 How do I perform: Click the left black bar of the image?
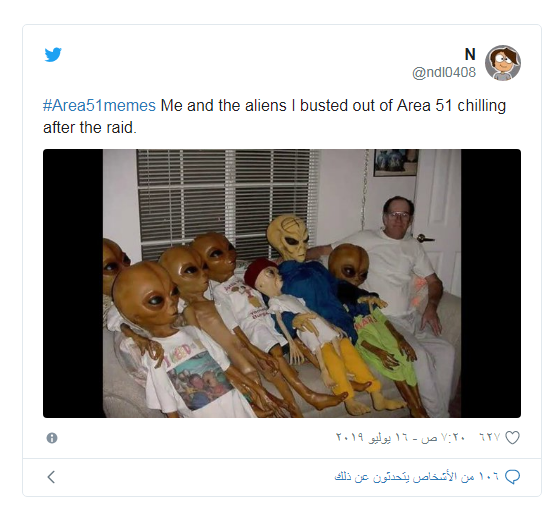[73, 283]
